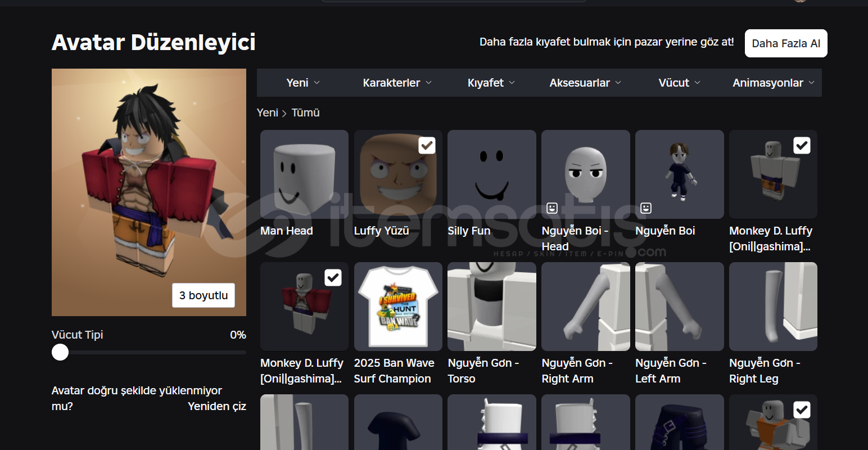The width and height of the screenshot is (868, 450).
Task: Uncheck the Luffy Yüzü checkbox
Action: (x=427, y=146)
